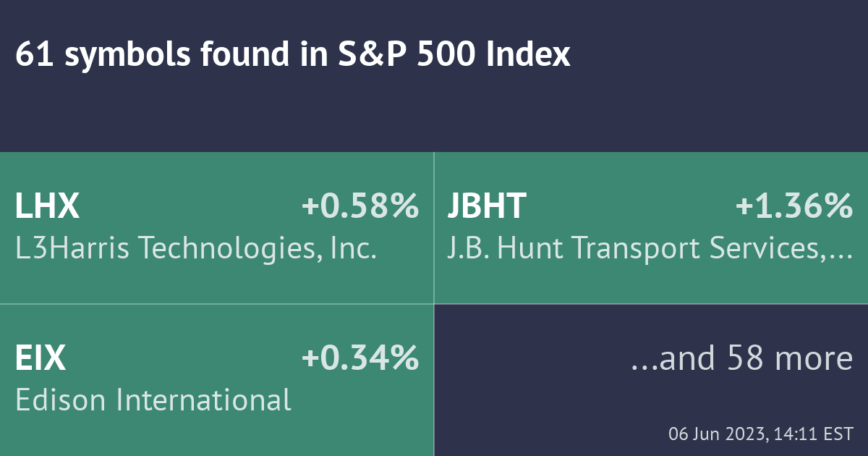
Task: Open J.B. Hunt Transport Services company name
Action: coord(650,250)
